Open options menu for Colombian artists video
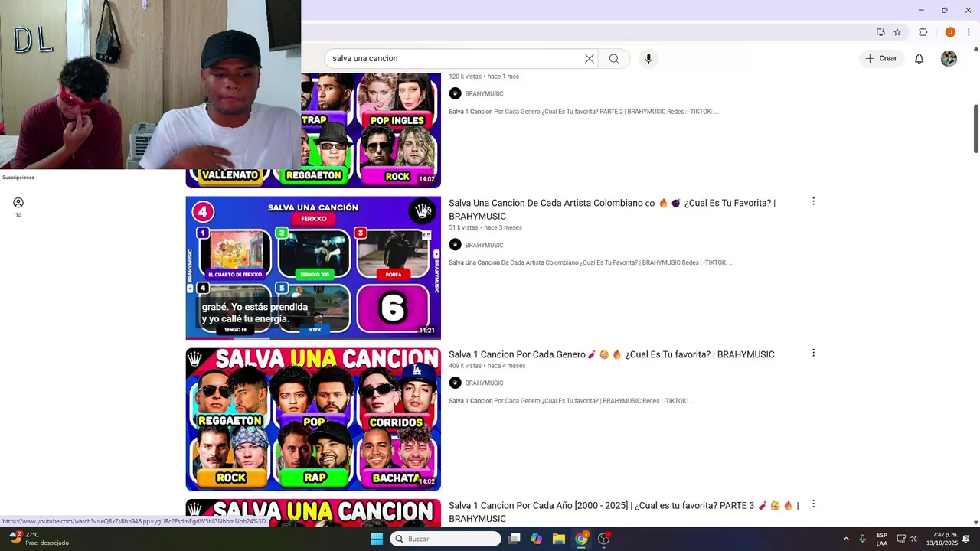This screenshot has width=980, height=551. point(813,201)
